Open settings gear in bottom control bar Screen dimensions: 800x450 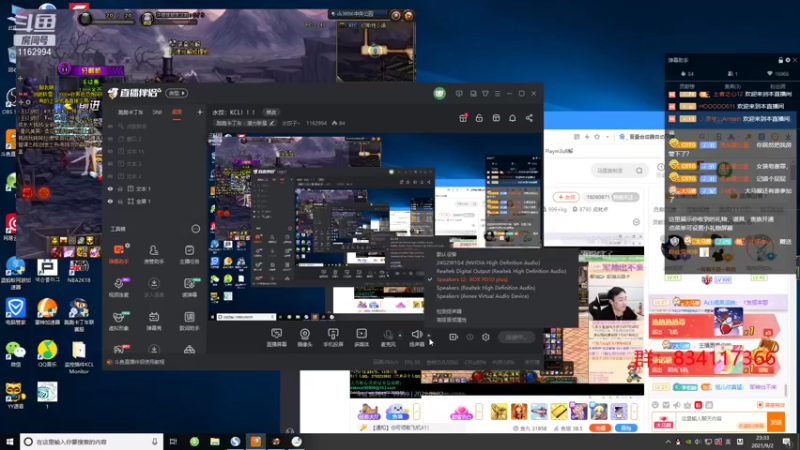click(486, 337)
